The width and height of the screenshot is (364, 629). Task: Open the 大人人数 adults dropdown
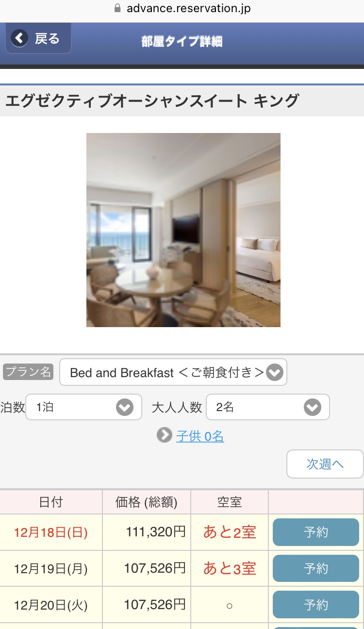268,407
